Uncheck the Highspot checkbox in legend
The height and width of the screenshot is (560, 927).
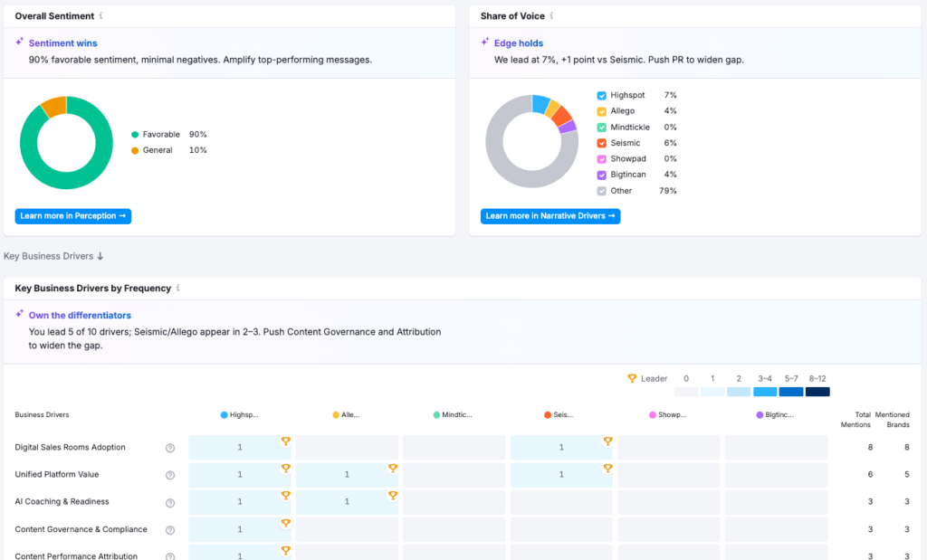pos(602,95)
